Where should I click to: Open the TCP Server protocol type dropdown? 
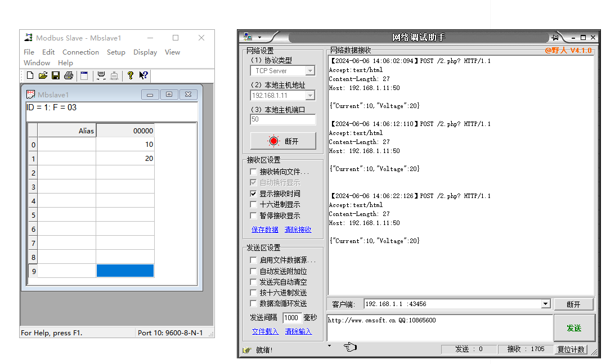tap(310, 71)
